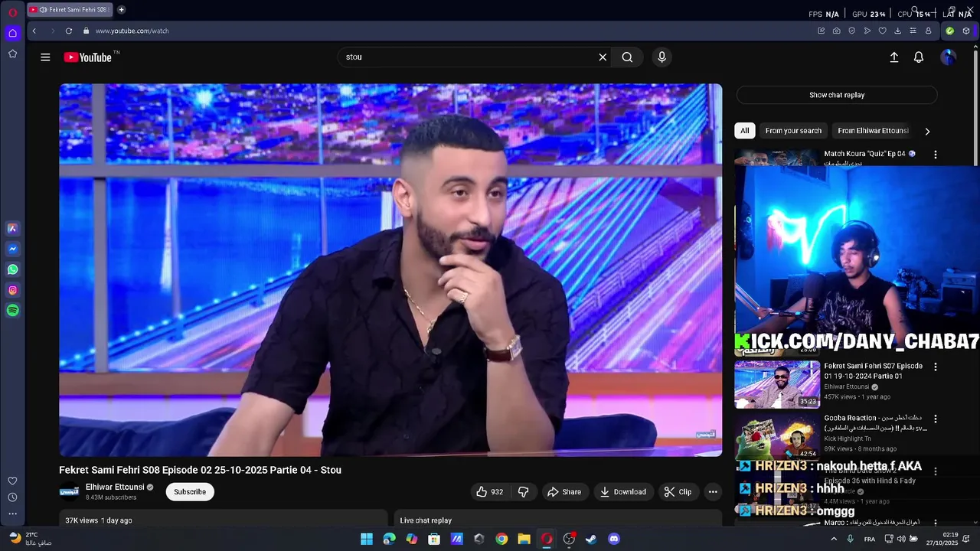Select From Elhiwar Ettounsi chip
The height and width of the screenshot is (551, 980).
click(873, 131)
